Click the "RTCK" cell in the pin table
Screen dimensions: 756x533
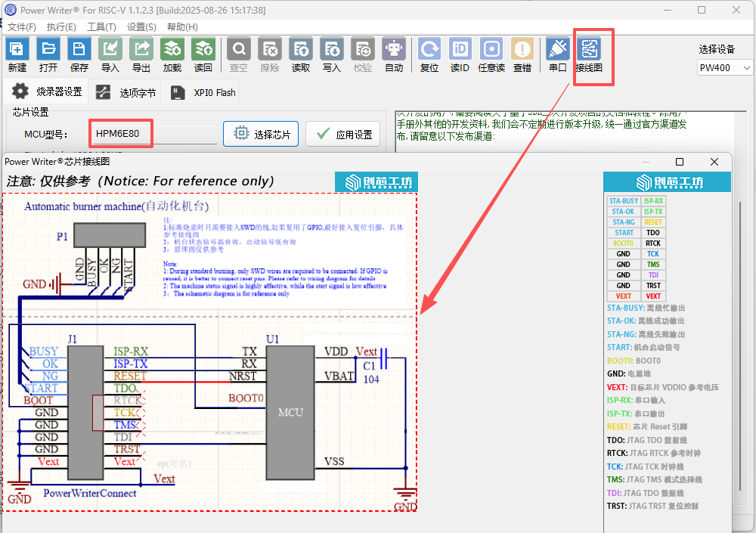pos(653,243)
